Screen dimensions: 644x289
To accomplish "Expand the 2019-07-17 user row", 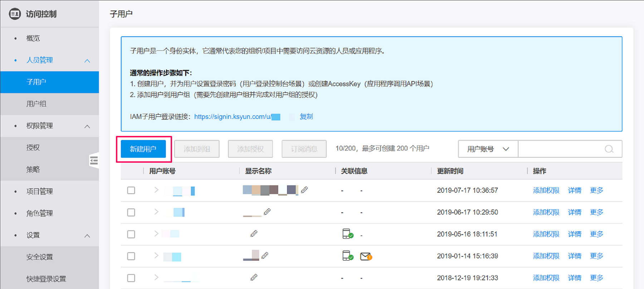I will click(156, 190).
